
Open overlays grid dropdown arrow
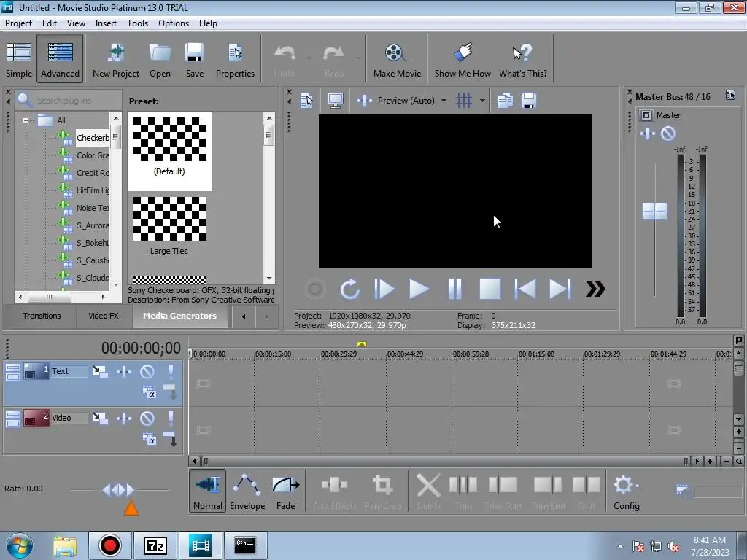click(482, 101)
